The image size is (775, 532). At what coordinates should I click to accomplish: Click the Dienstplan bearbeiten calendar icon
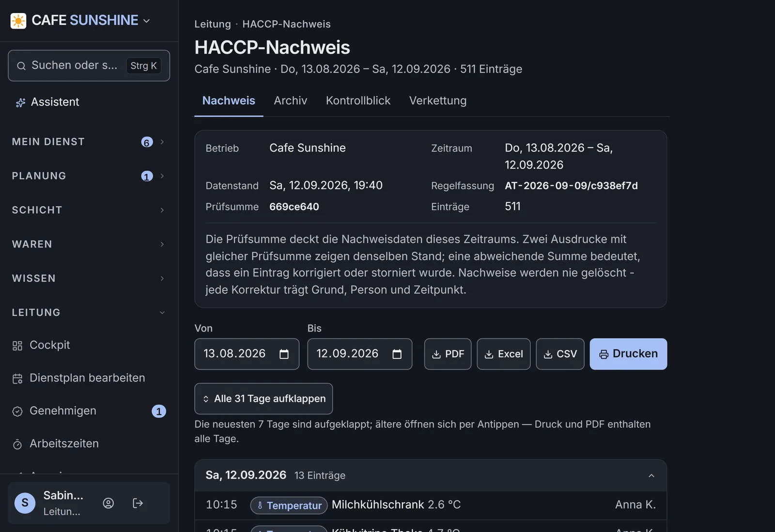tap(17, 378)
